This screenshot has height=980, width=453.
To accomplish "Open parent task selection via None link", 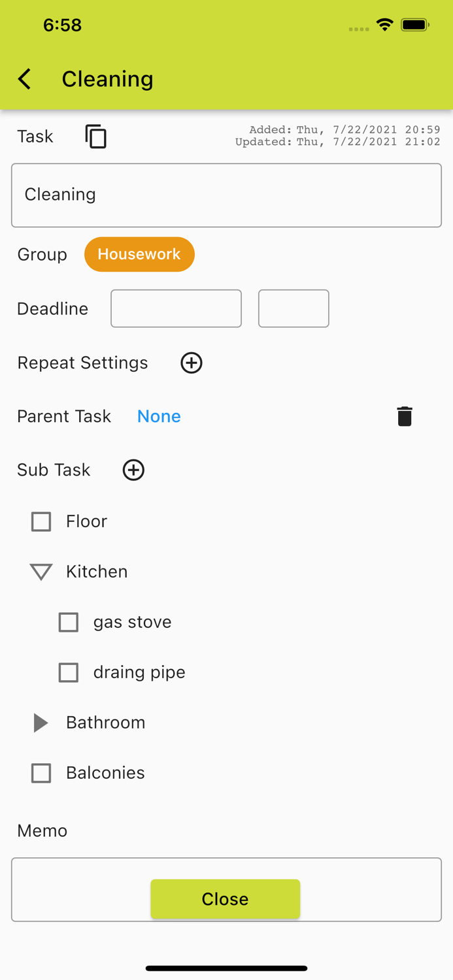I will click(x=158, y=416).
